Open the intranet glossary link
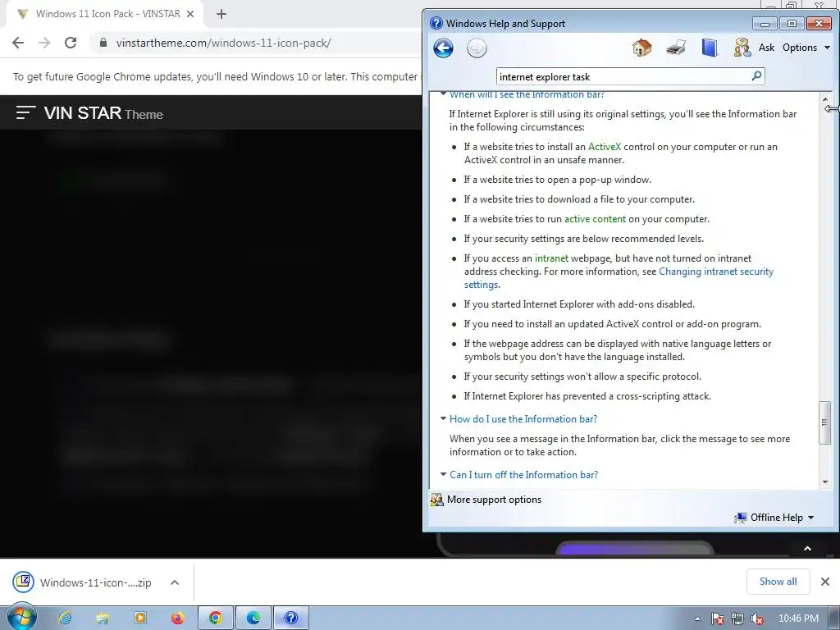 (x=551, y=258)
